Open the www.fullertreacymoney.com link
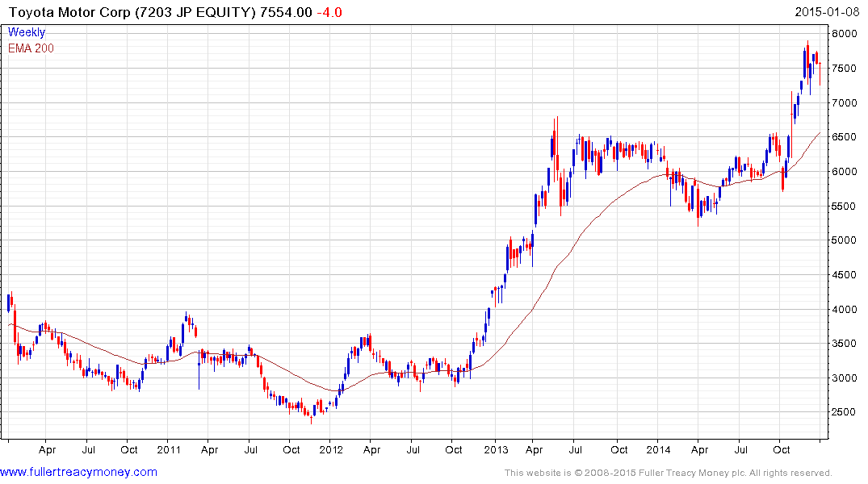868x484 pixels. 78,472
